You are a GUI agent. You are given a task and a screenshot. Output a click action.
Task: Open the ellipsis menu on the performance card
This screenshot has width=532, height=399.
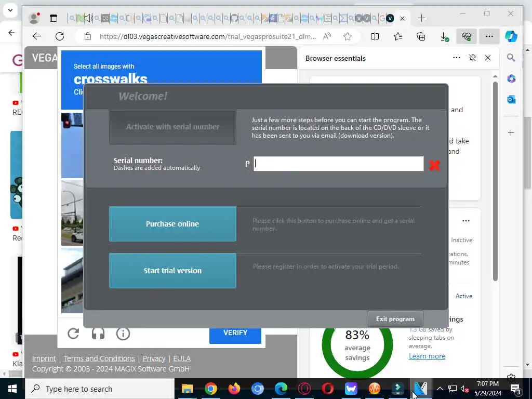click(x=466, y=221)
